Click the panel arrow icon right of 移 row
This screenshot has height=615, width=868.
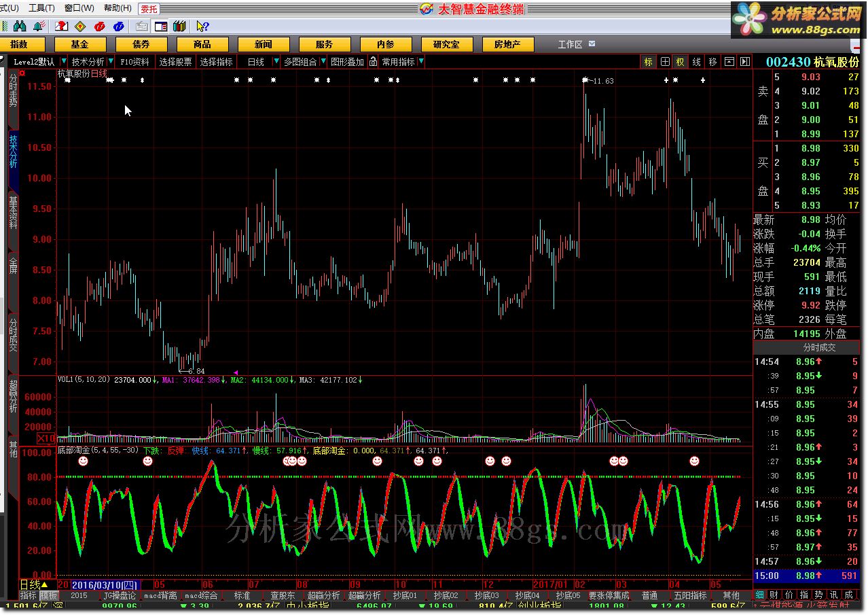tap(745, 62)
